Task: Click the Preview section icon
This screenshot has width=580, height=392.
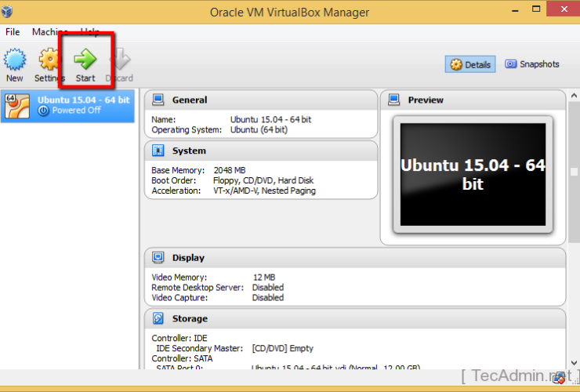Action: pos(394,100)
